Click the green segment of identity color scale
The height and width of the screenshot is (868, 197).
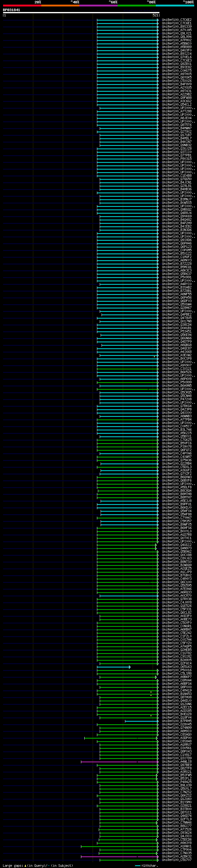(137, 6)
